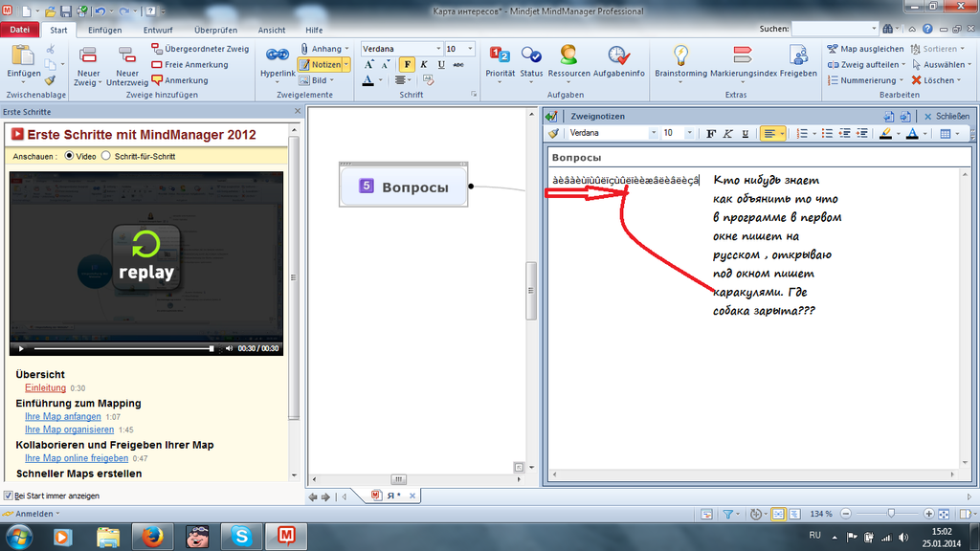The image size is (980, 551).
Task: Click the Priorität icon
Action: (500, 57)
